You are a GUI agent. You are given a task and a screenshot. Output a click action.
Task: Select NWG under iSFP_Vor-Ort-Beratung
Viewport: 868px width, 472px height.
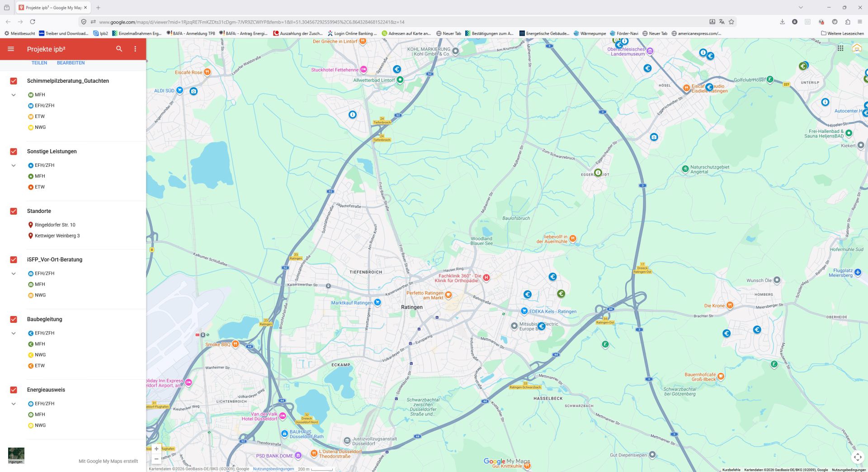tap(40, 295)
